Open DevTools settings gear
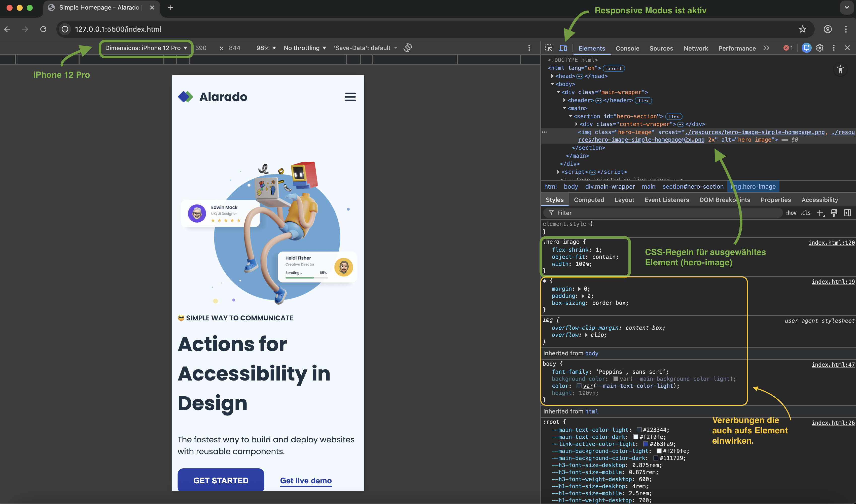 [820, 48]
